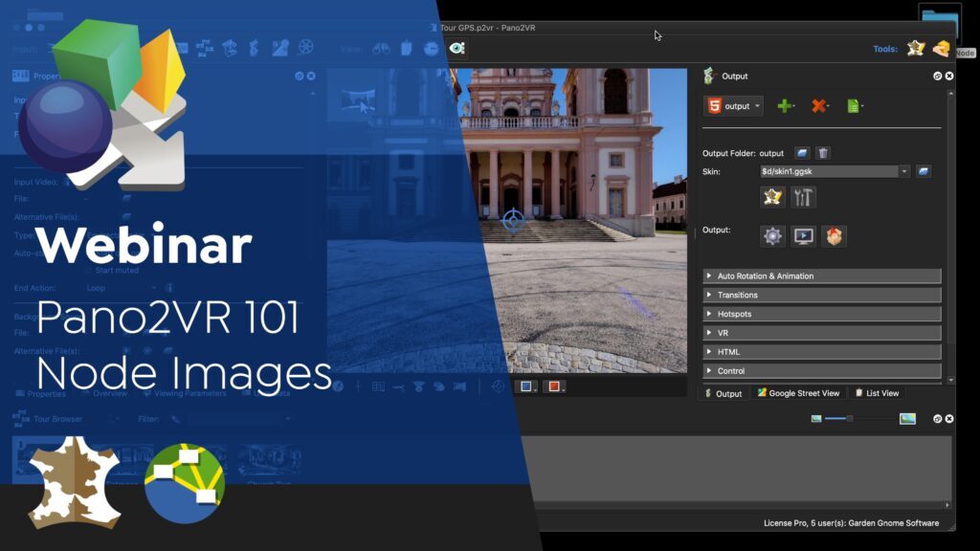Float the Tour Browser panel
The height and width of the screenshot is (551, 980).
[x=938, y=419]
